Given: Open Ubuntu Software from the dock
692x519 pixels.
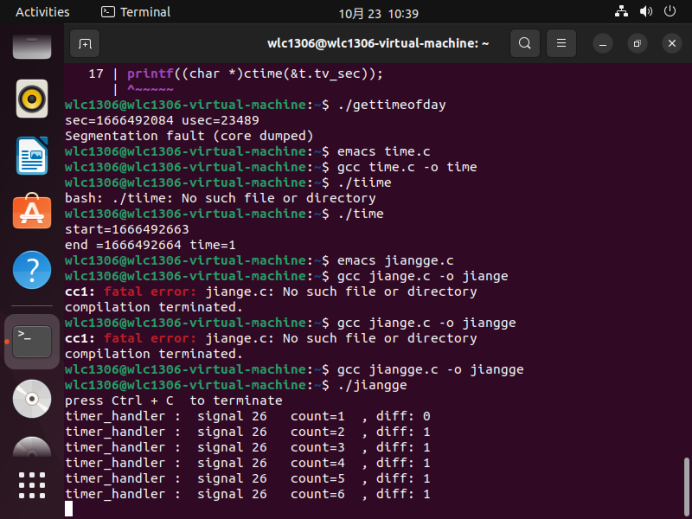Looking at the screenshot, I should 32,211.
